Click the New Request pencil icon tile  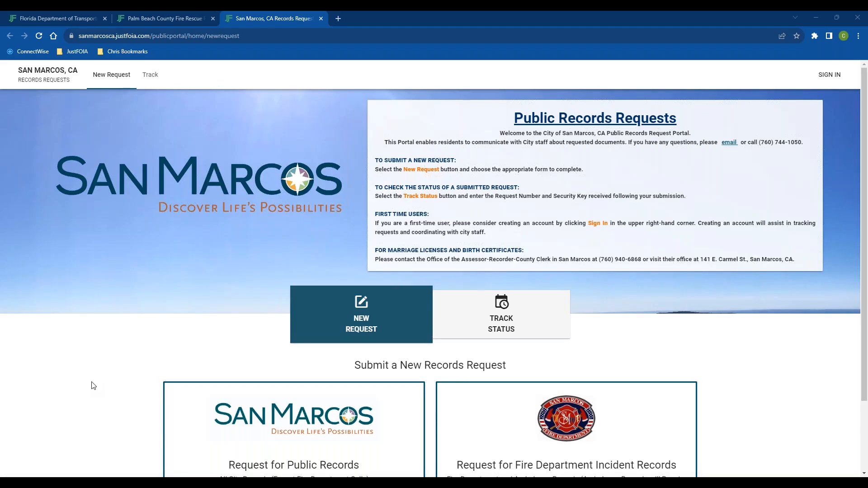[x=361, y=314]
